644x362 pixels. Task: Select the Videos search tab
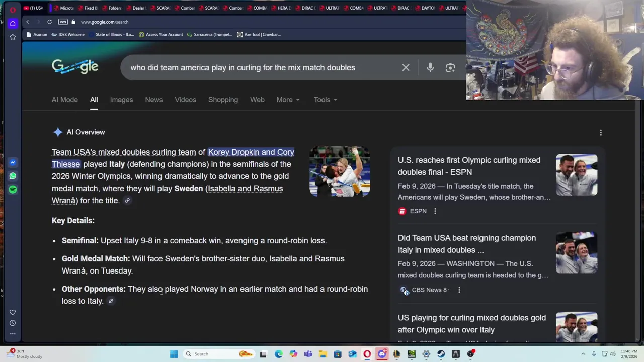point(185,100)
